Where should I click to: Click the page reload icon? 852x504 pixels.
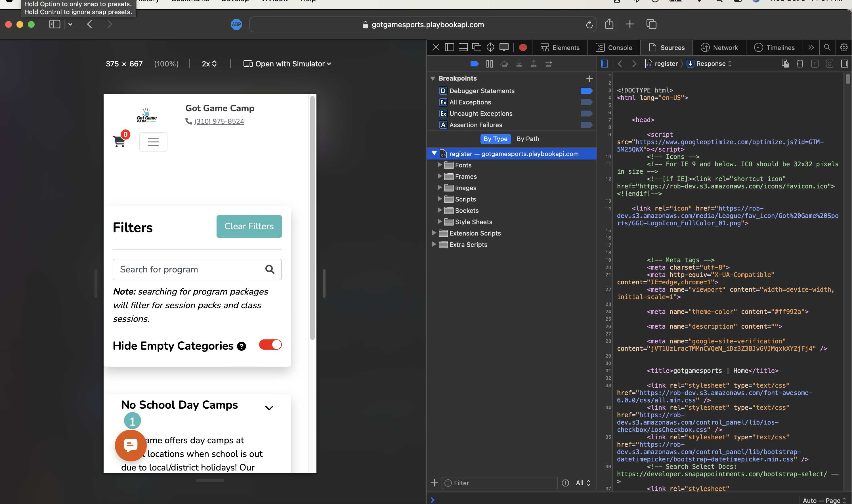589,24
